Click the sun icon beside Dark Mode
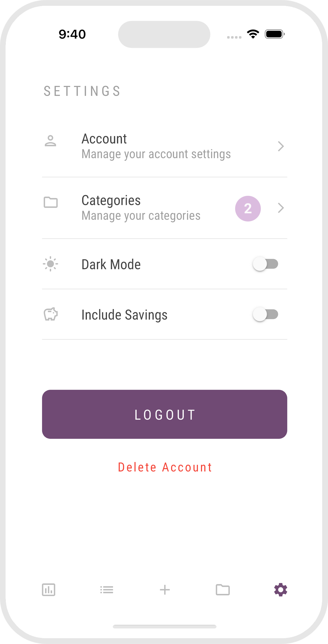 (x=51, y=264)
